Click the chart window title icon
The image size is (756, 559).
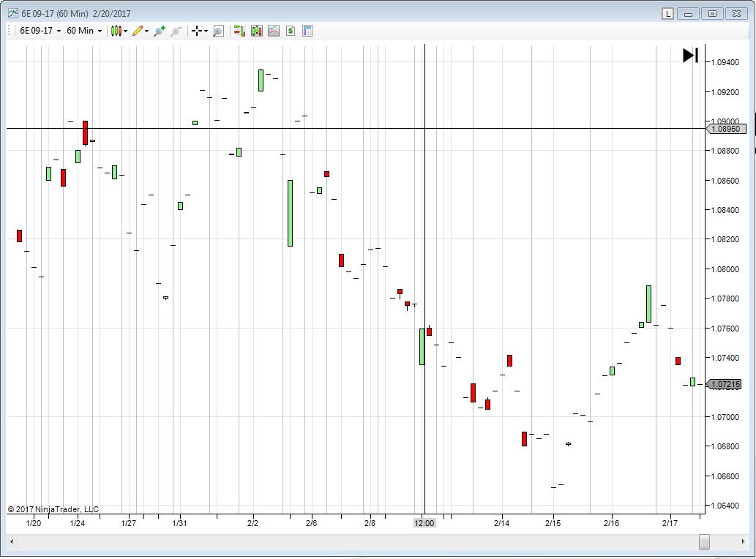tap(13, 13)
